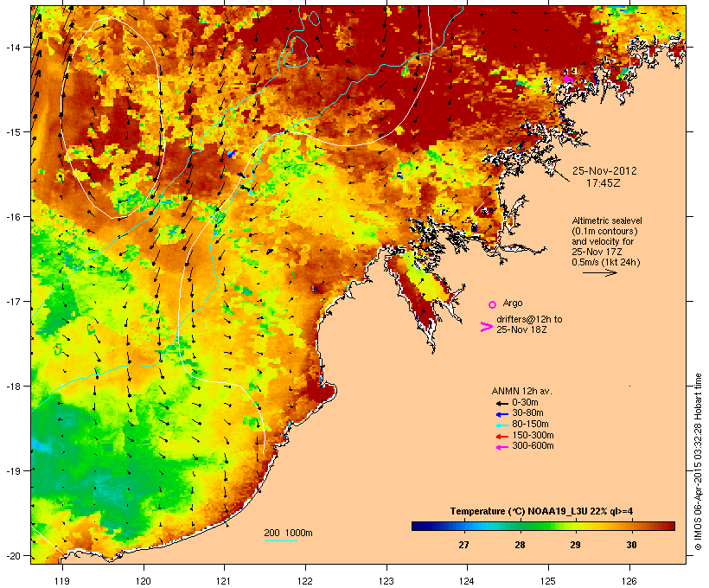Click the 25-Nov-2012 date text
The width and height of the screenshot is (709, 588).
[x=604, y=171]
